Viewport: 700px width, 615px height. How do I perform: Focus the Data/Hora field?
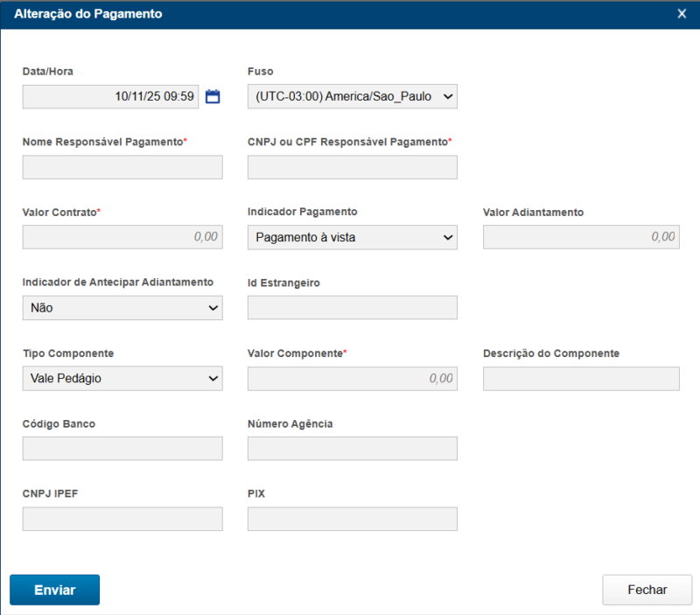coord(110,97)
